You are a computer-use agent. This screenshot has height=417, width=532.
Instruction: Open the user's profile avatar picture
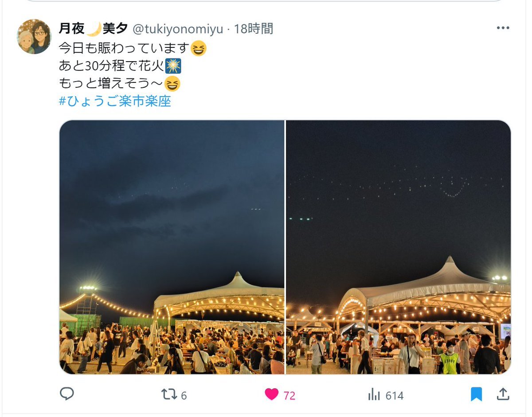point(34,36)
